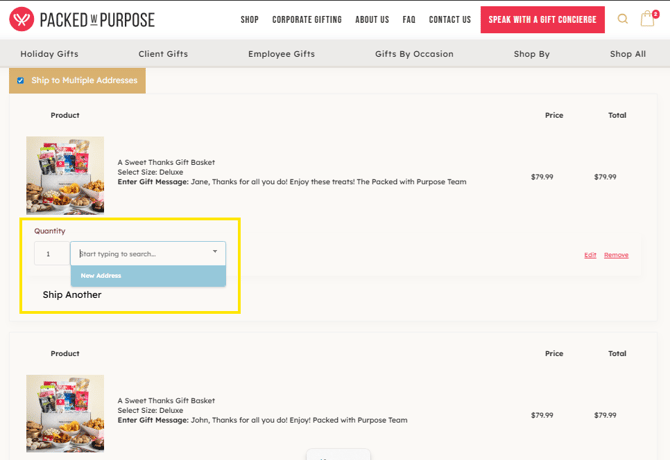Open Employee Gifts category

click(x=282, y=54)
